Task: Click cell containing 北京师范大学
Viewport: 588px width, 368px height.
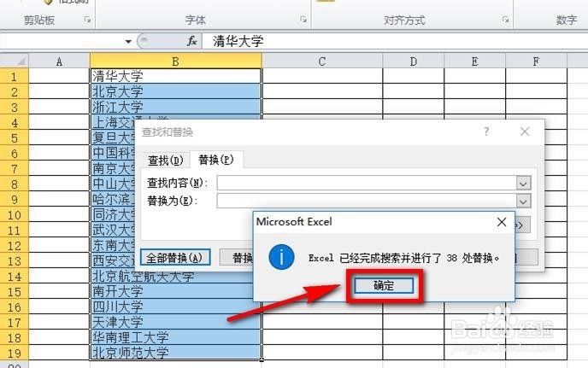Action: 175,353
